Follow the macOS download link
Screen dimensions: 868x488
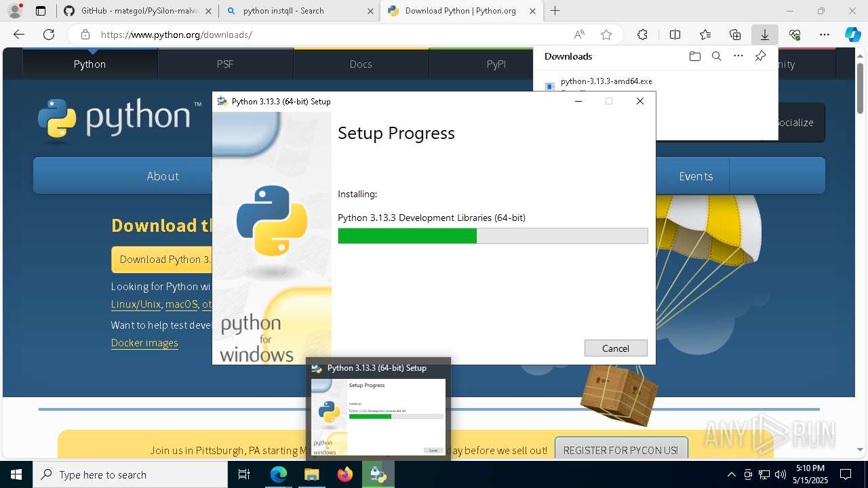[x=181, y=304]
